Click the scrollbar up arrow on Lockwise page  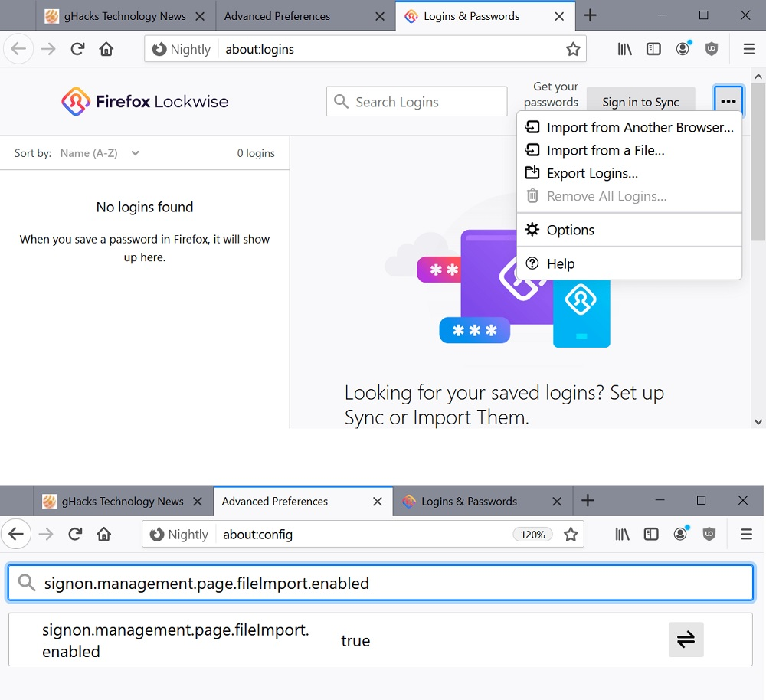tap(758, 77)
